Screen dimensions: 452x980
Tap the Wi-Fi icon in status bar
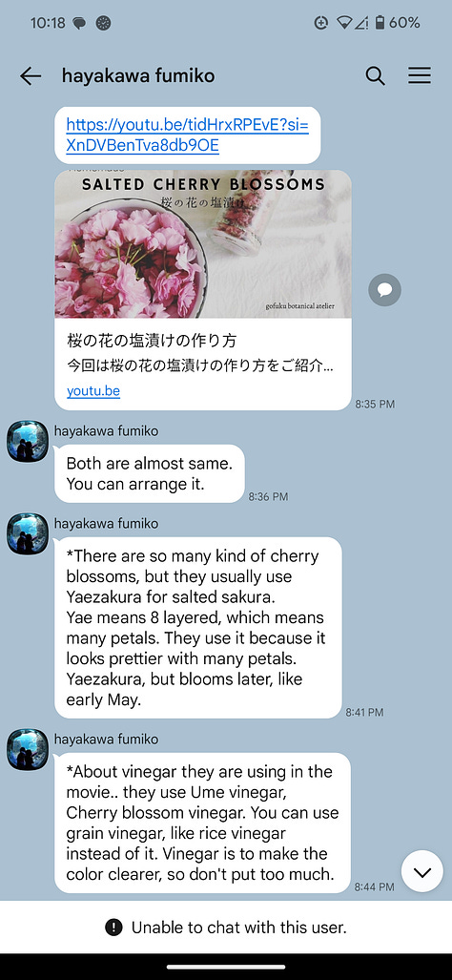tap(343, 23)
